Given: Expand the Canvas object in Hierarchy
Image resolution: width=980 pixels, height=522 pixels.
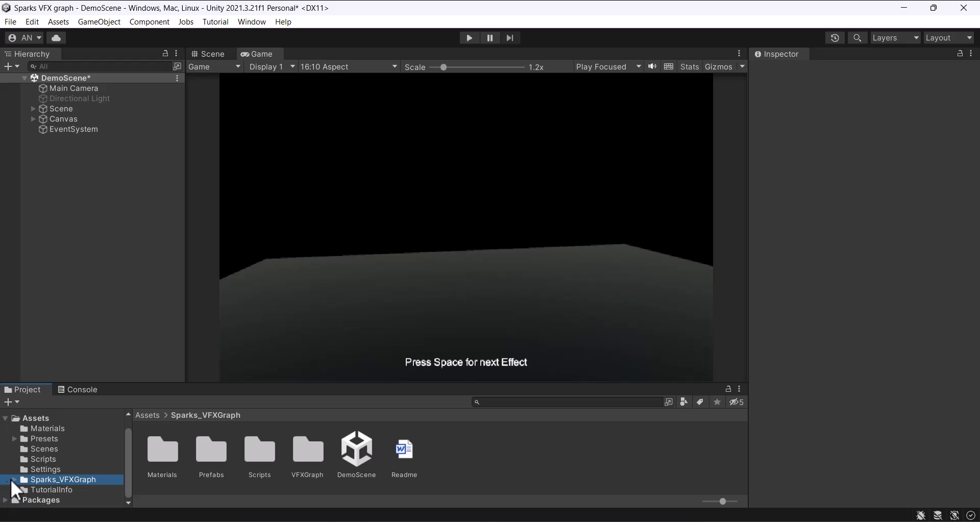Looking at the screenshot, I should [33, 119].
